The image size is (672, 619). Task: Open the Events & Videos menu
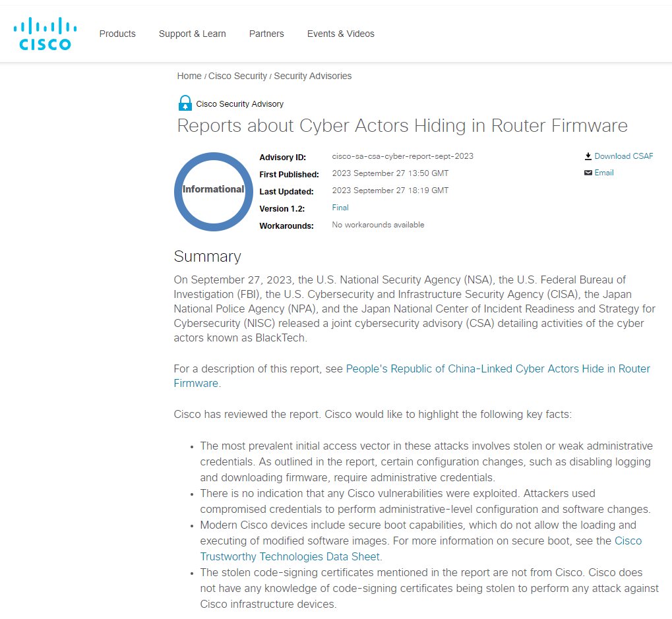click(x=341, y=34)
